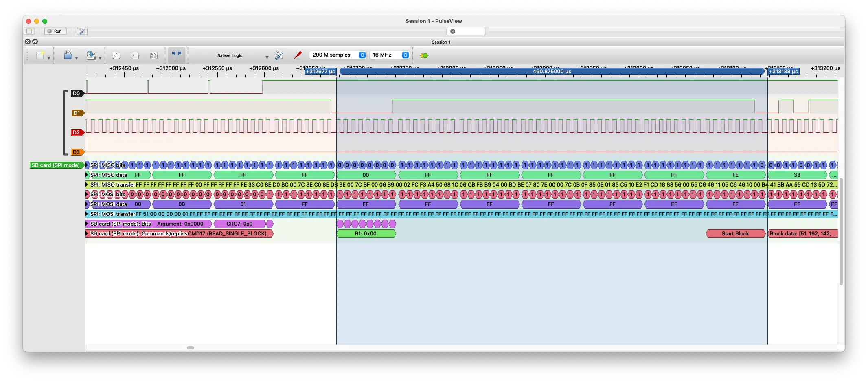Screen dimensions: 868x382
Task: Click the Save capture icon
Action: pyautogui.click(x=91, y=55)
